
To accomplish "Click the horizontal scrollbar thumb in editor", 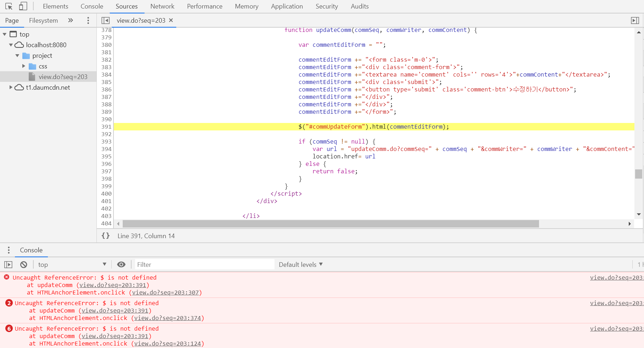I will click(331, 224).
